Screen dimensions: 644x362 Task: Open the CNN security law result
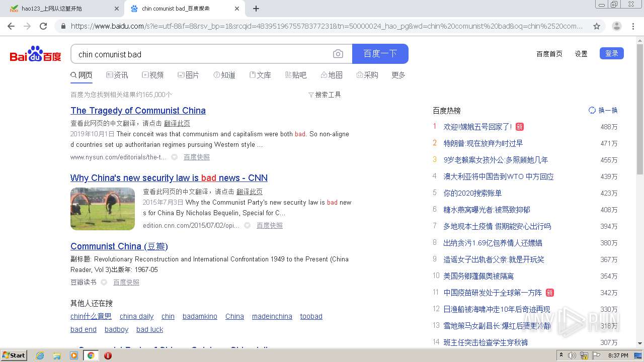pos(169,178)
